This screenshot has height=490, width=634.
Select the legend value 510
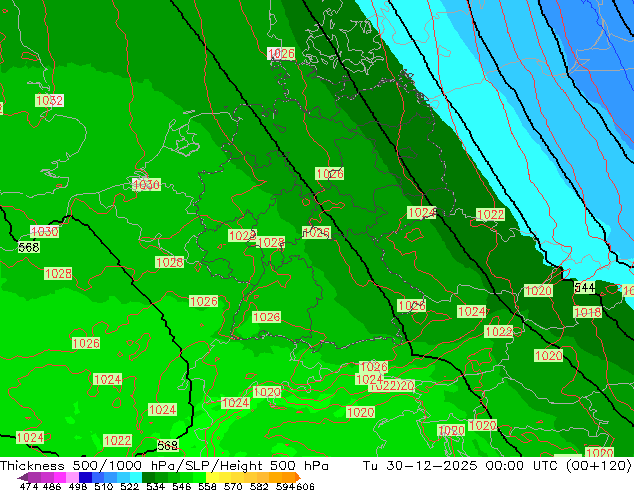tap(104, 486)
